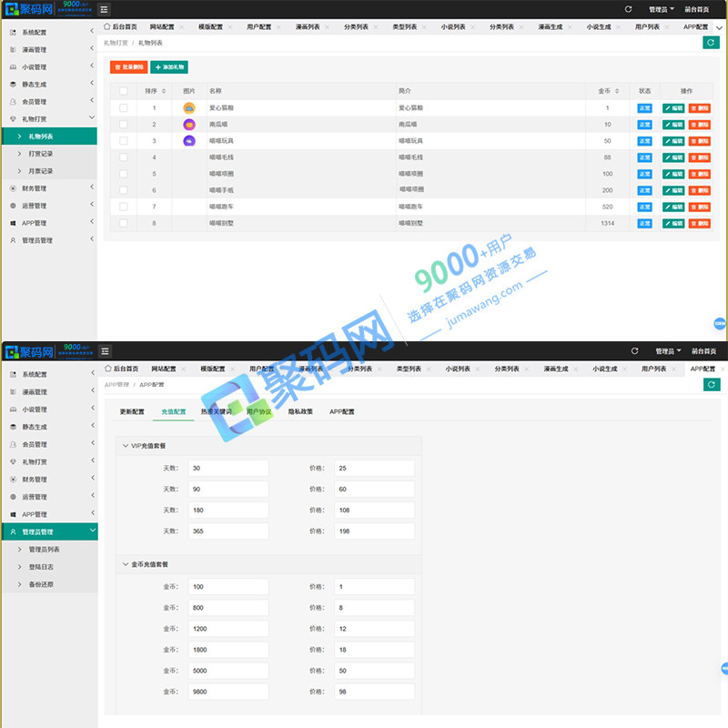Collapse 礼物打赏 chevron on gift list page
Viewport: 728px width, 728px height.
(92, 117)
